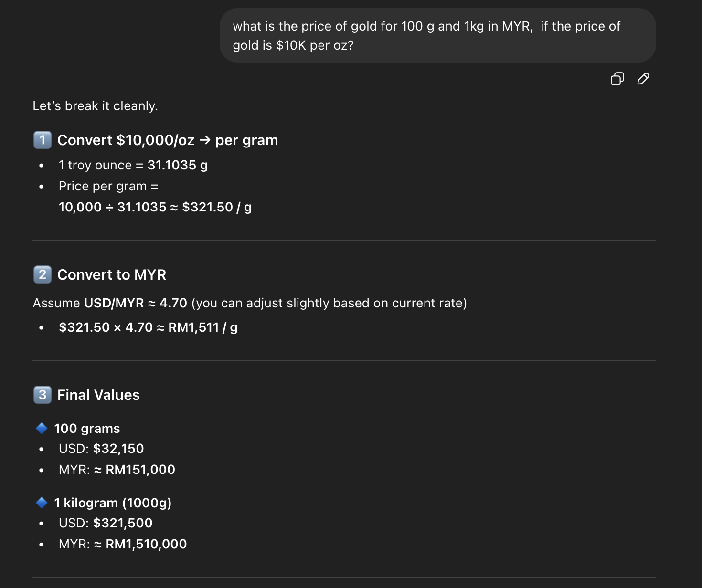702x588 pixels.
Task: Click the 'Final Values' heading
Action: 98,395
